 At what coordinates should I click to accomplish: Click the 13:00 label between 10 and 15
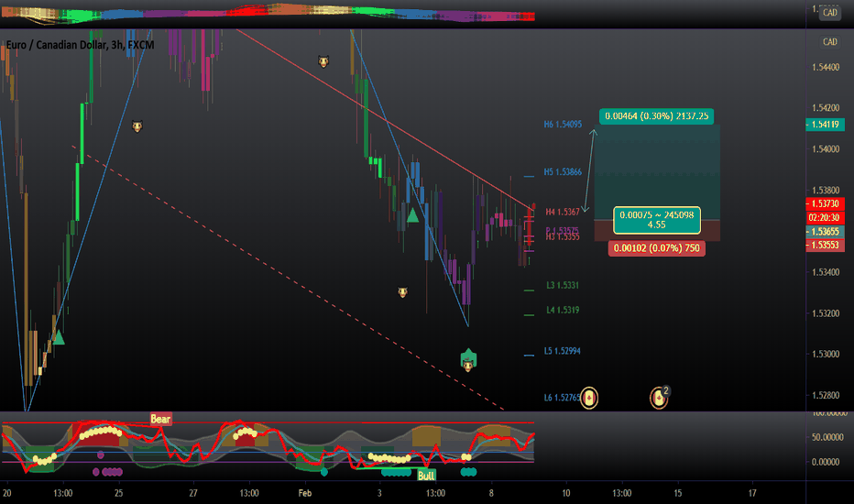pyautogui.click(x=622, y=493)
